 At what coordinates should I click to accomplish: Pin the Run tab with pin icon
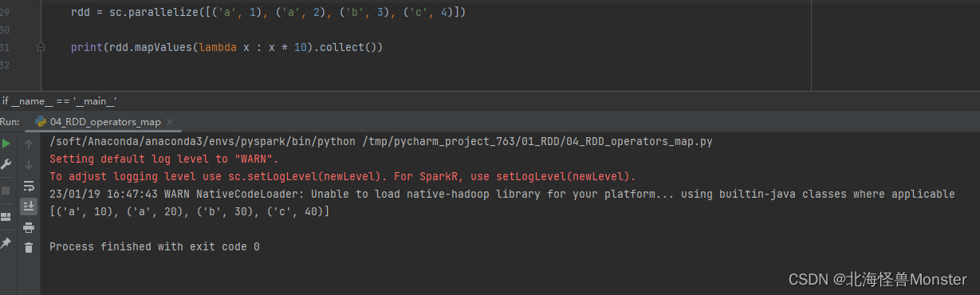[6, 242]
